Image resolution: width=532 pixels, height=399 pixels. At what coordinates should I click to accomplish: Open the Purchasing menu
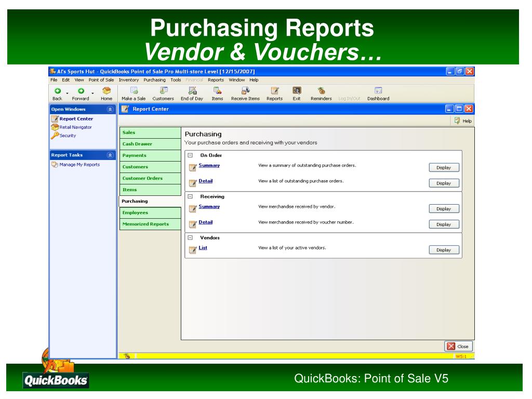tap(154, 80)
